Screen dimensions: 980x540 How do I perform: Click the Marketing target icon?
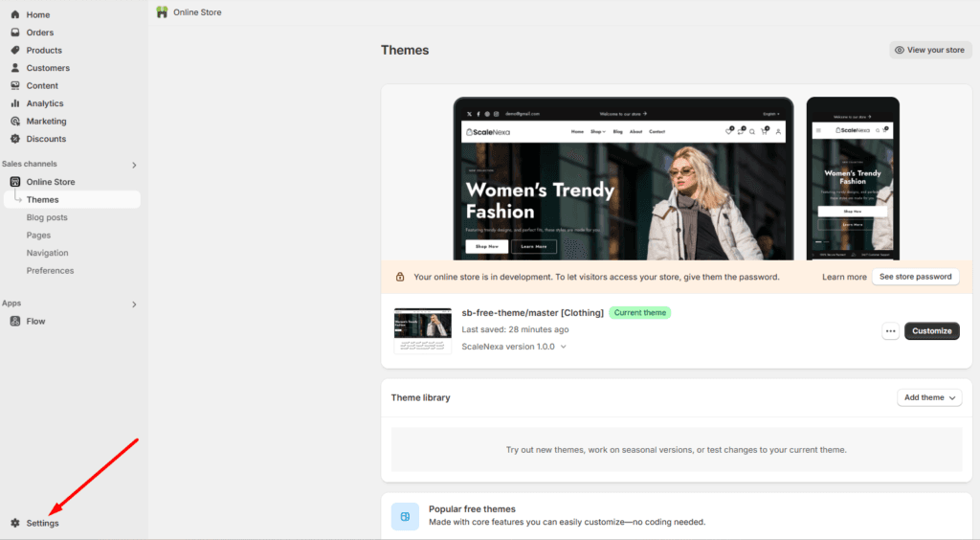15,122
